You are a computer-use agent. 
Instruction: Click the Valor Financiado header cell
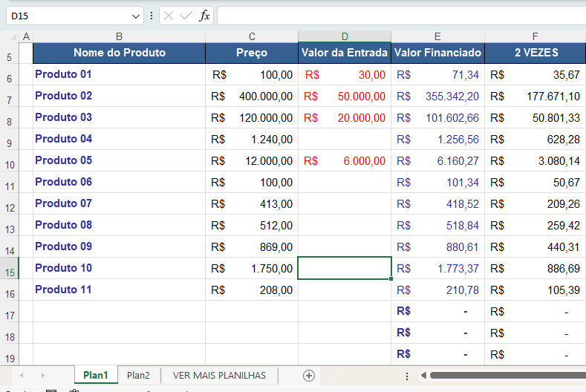pos(437,53)
